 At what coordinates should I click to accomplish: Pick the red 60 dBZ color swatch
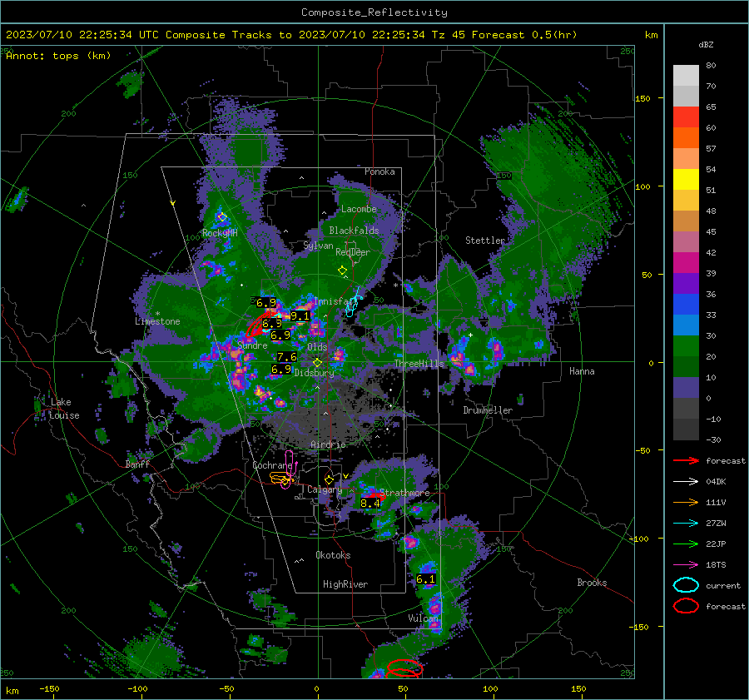point(686,117)
